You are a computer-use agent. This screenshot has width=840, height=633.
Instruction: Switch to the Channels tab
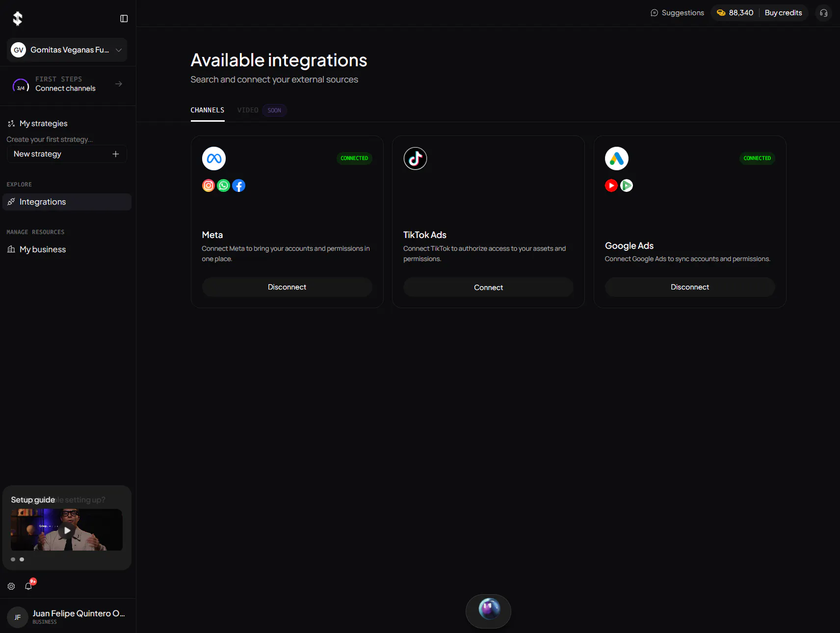click(x=208, y=110)
